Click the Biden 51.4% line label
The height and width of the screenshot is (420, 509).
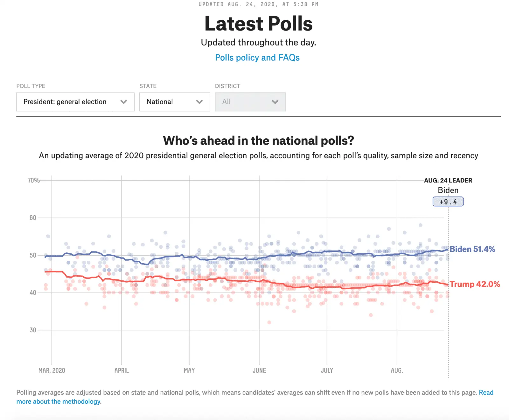[x=472, y=249]
